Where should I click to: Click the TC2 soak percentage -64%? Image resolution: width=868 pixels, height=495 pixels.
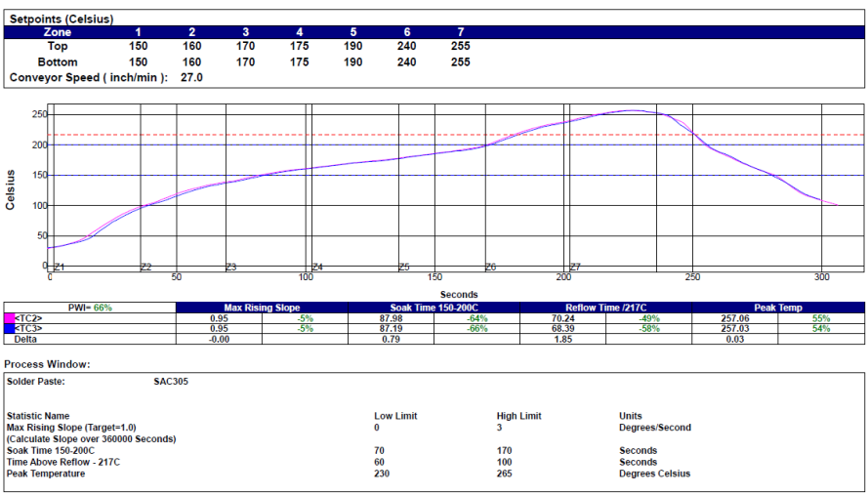[x=476, y=318]
